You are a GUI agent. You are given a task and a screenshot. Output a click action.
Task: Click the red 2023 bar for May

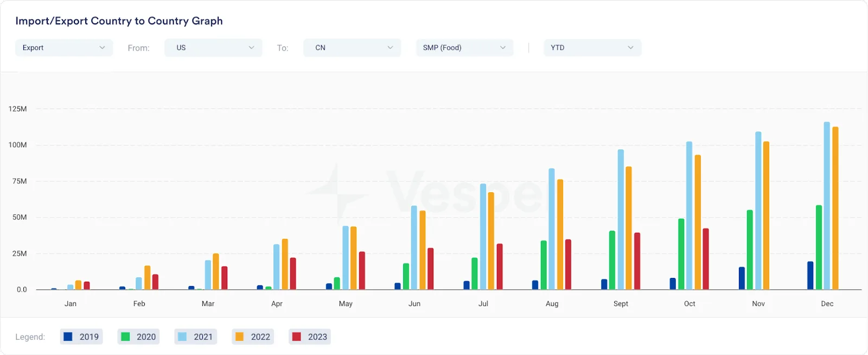362,271
